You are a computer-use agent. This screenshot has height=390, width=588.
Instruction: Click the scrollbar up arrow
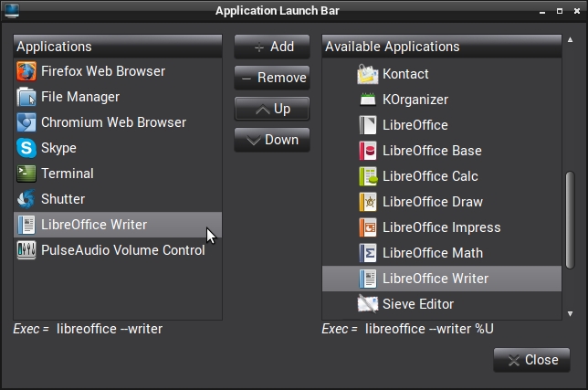570,39
